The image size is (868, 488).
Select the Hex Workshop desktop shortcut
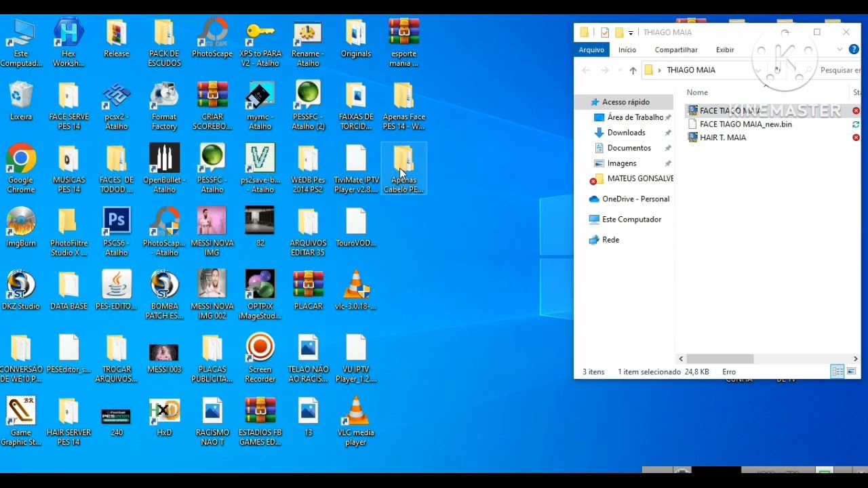(x=68, y=43)
